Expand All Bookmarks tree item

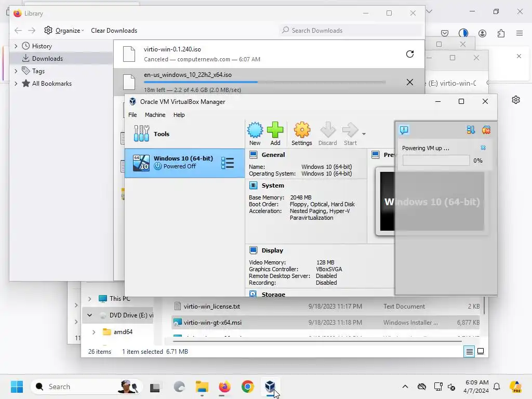click(x=16, y=84)
